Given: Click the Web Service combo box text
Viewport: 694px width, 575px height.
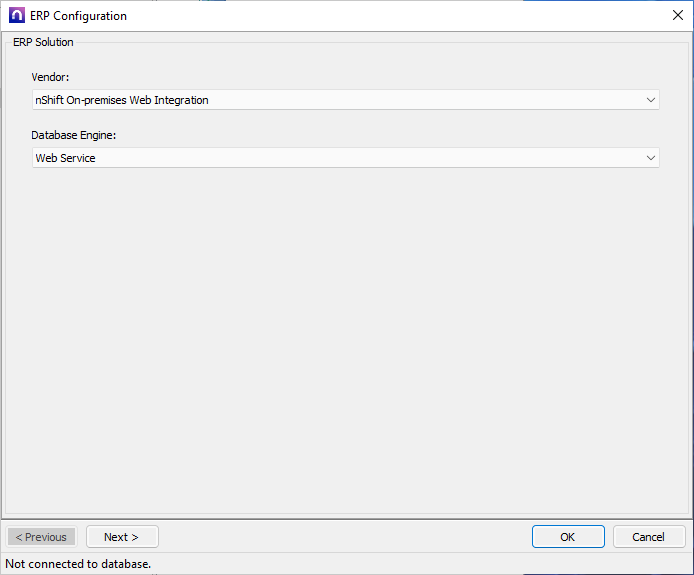Looking at the screenshot, I should pos(66,158).
